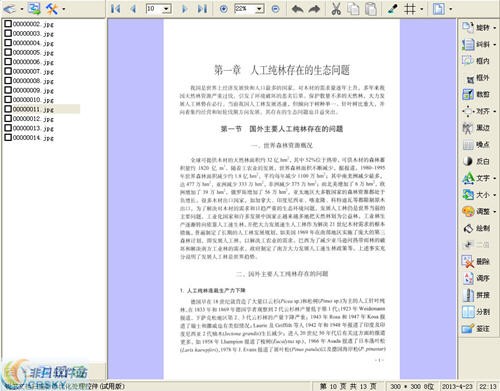Click the 调整 adjust color tool
Viewport: 500px width, 391px height.
pos(476,211)
